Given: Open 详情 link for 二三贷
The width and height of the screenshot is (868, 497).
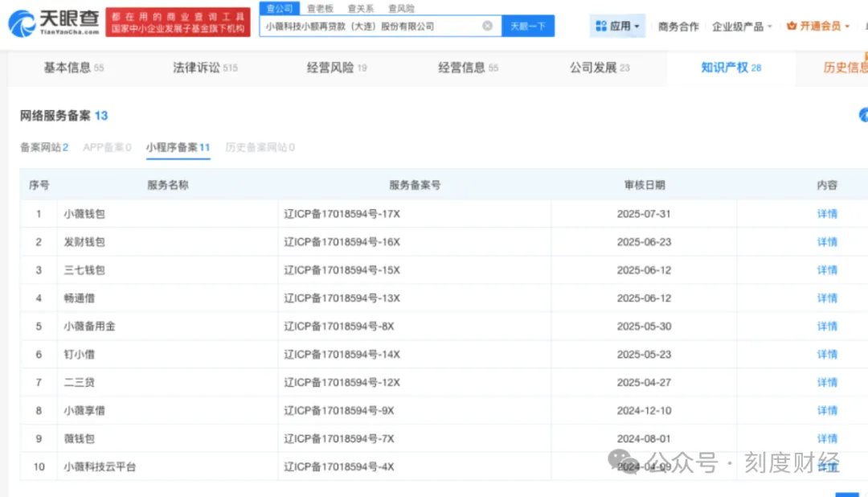Looking at the screenshot, I should [827, 382].
